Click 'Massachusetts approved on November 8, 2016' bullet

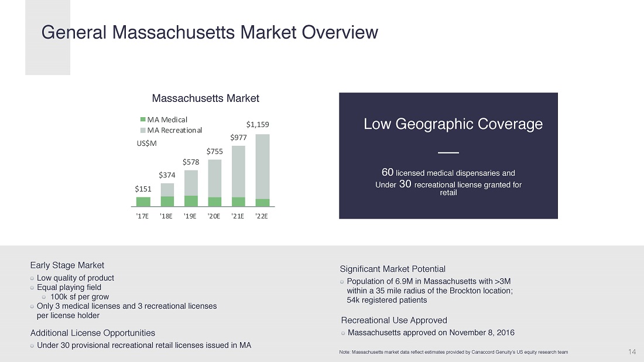coord(431,333)
